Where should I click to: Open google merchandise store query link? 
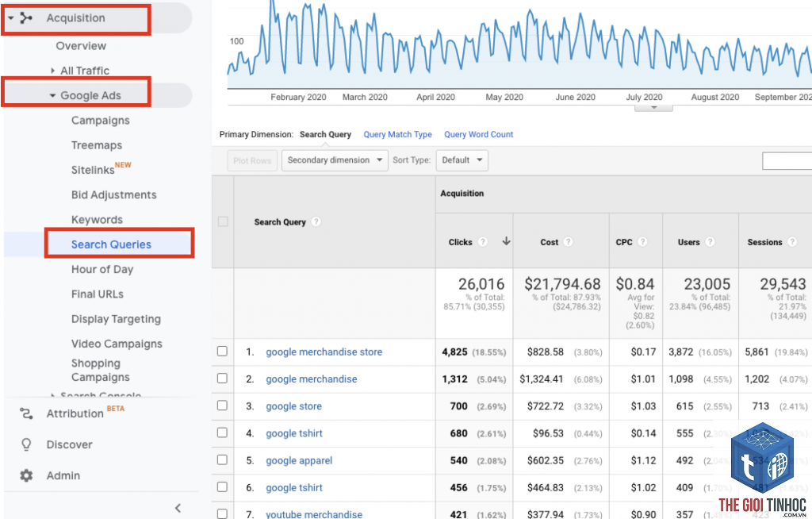324,352
